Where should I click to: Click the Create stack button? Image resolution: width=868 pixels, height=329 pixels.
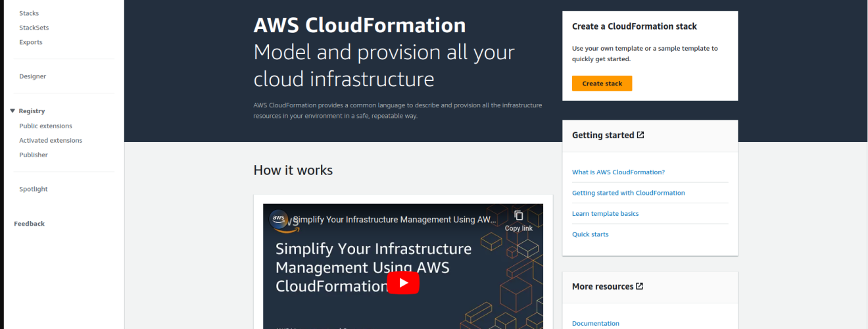(x=602, y=84)
